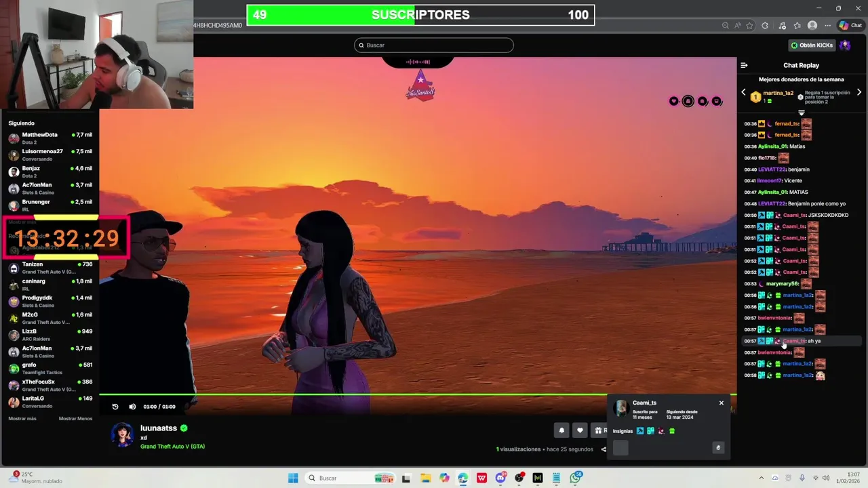868x488 pixels.
Task: Collapse recommended list with Mostrar Menos
Action: [75, 419]
